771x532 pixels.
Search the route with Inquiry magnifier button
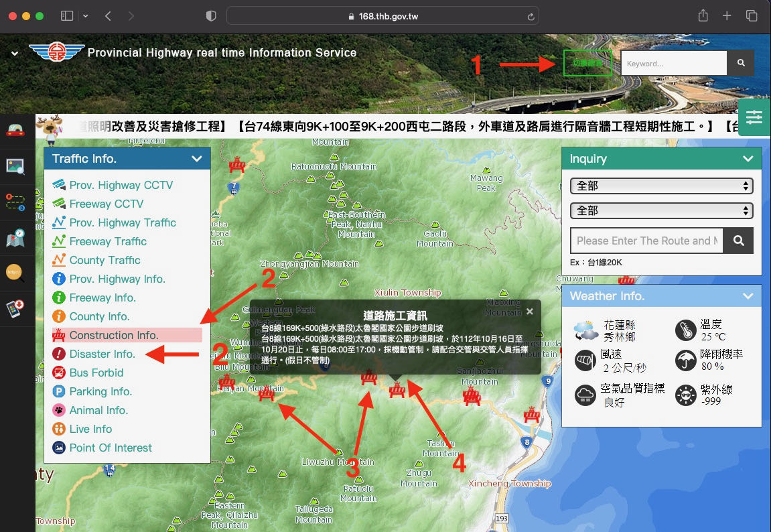point(738,241)
